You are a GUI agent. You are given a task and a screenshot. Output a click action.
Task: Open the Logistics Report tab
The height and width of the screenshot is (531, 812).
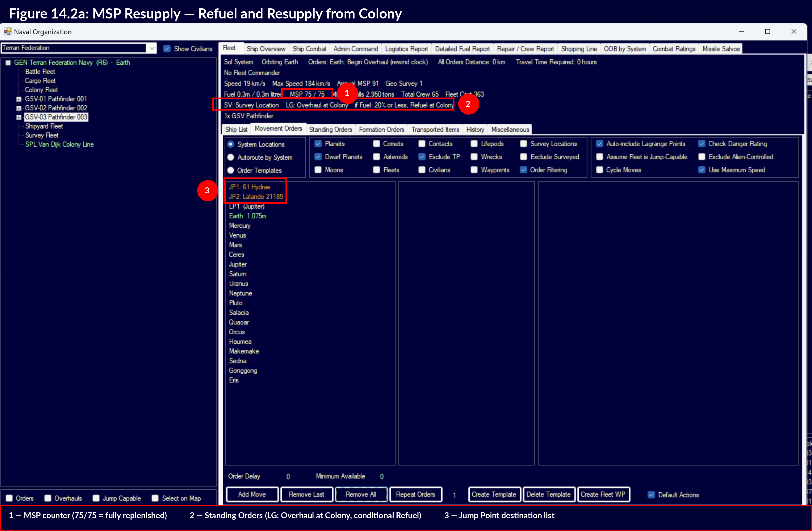(406, 49)
